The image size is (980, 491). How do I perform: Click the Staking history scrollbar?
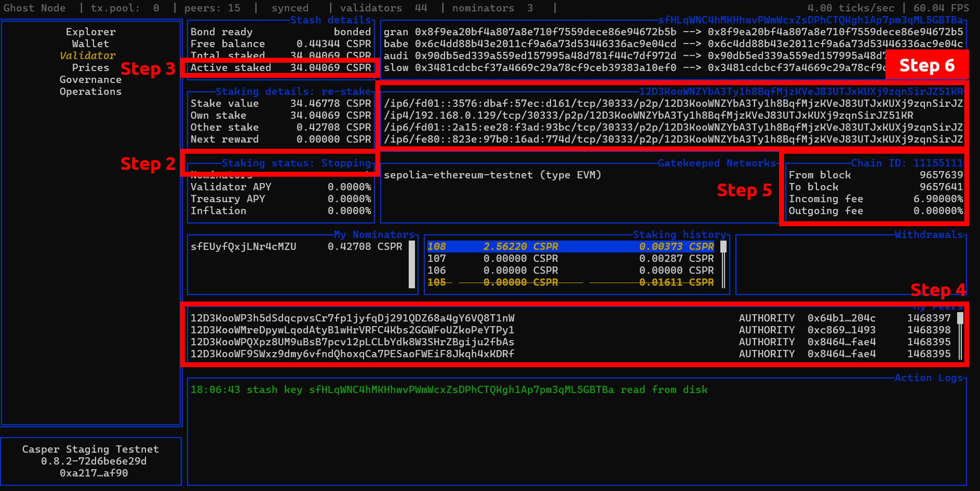point(723,264)
